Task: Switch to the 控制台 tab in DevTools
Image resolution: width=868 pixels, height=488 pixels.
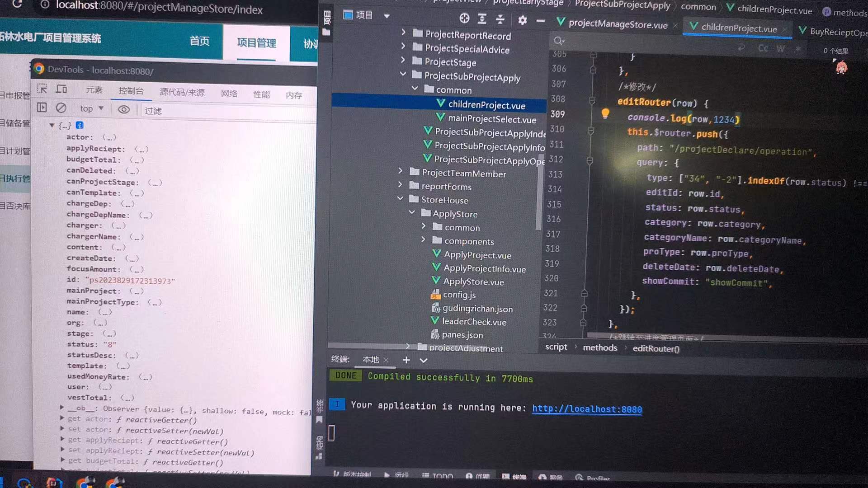Action: click(x=131, y=91)
